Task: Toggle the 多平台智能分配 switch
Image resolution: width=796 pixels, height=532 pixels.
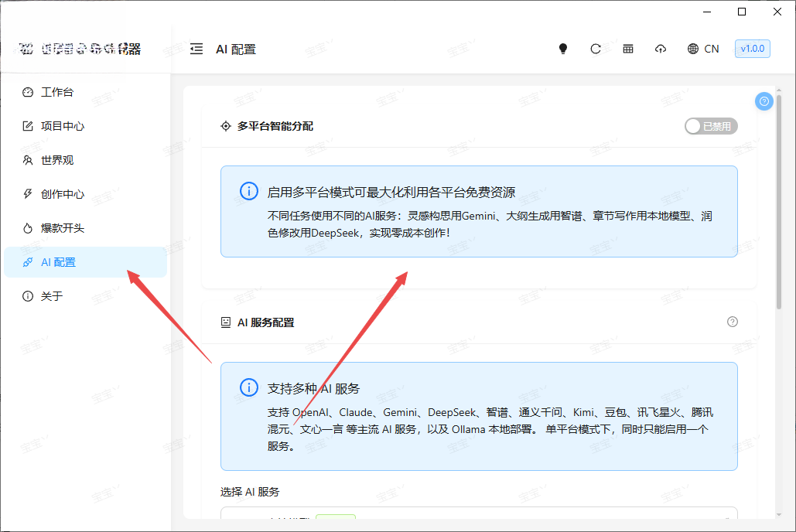Action: click(711, 126)
